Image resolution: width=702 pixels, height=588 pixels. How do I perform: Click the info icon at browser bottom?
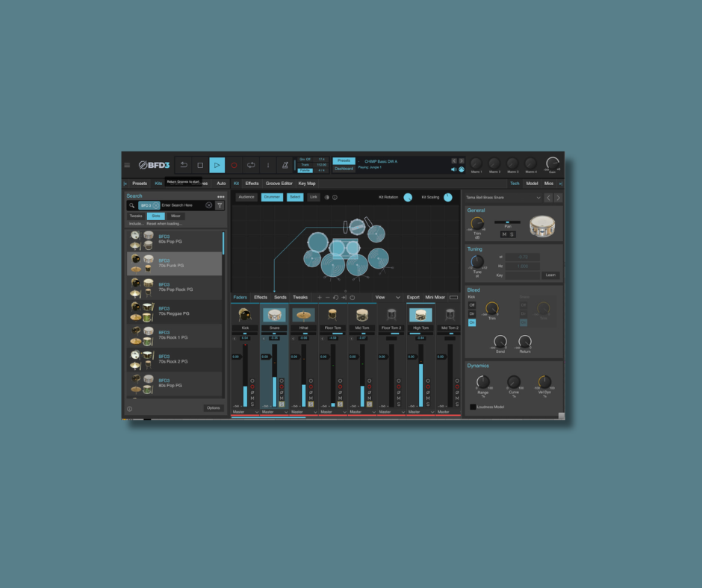[x=129, y=409]
